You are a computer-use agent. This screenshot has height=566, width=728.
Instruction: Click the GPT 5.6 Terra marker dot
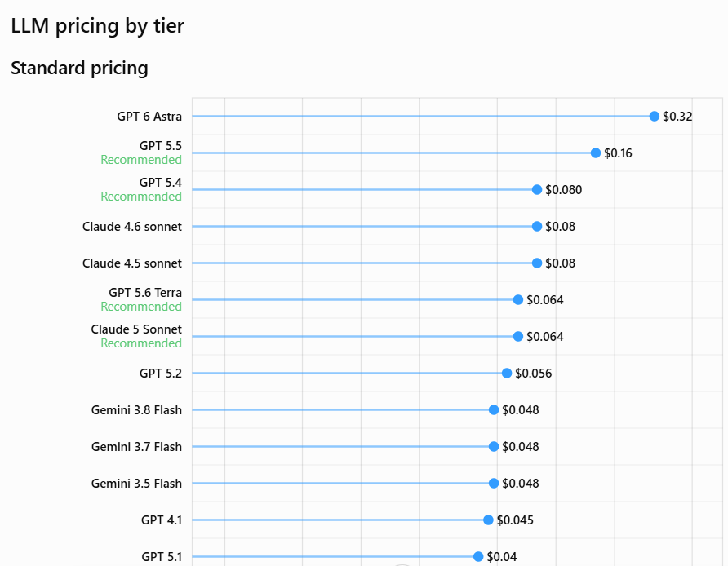click(x=518, y=299)
